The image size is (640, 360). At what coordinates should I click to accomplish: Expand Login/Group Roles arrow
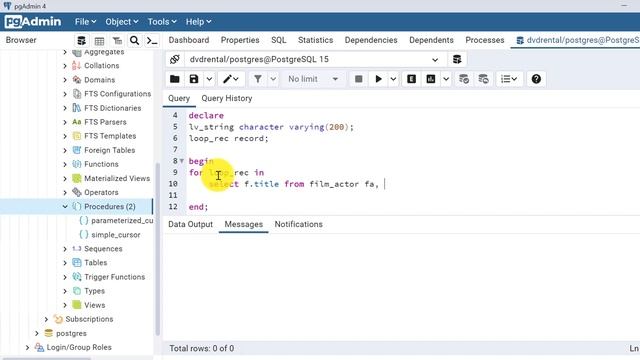(x=27, y=347)
